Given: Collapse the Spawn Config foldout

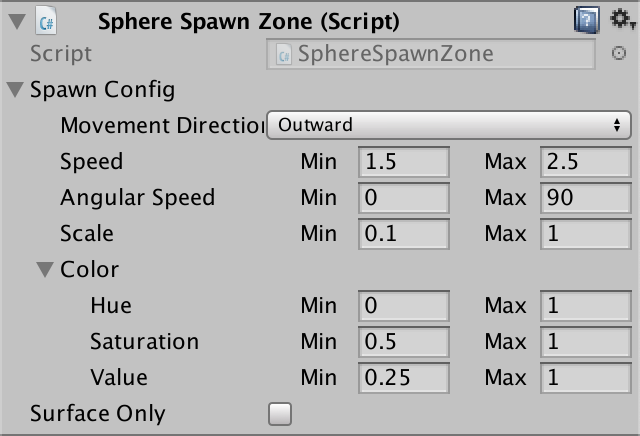Looking at the screenshot, I should click(15, 89).
